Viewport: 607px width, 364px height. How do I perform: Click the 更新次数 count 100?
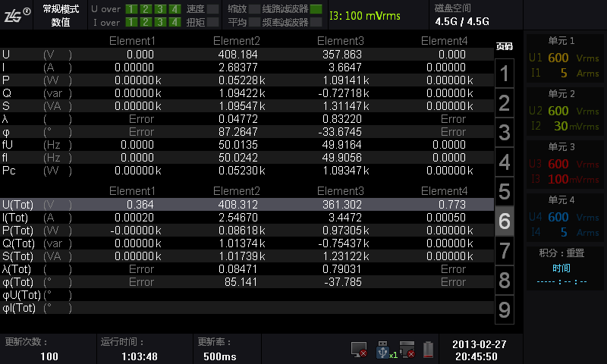49,356
